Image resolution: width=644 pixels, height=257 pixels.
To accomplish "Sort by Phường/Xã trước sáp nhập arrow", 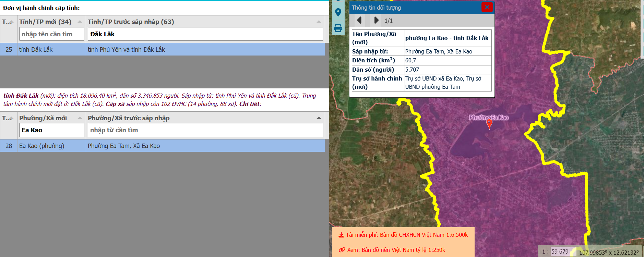I will coord(319,118).
